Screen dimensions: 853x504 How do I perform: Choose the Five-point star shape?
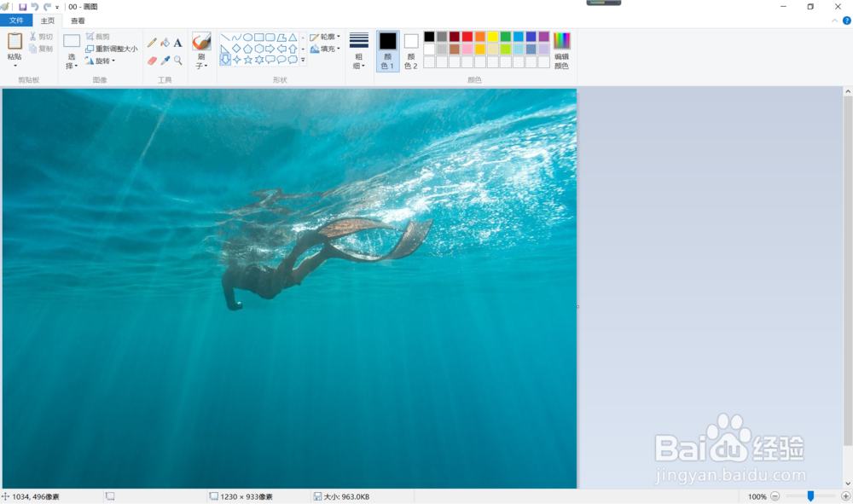coord(247,60)
